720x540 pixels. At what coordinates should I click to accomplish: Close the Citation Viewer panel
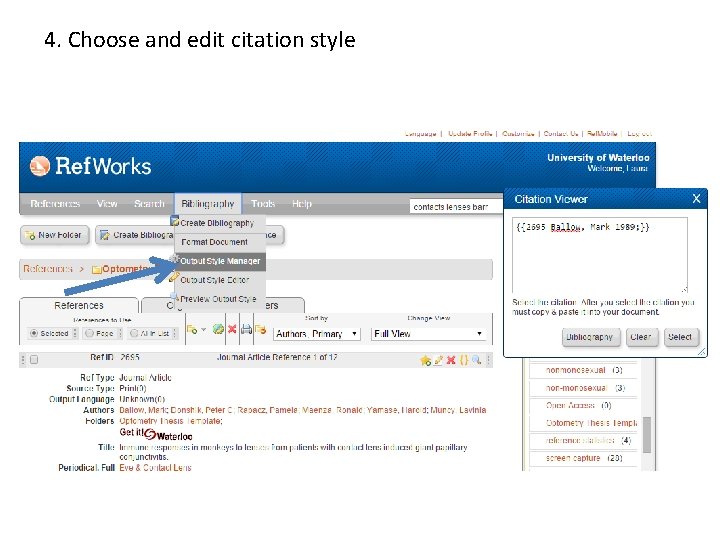coord(696,199)
